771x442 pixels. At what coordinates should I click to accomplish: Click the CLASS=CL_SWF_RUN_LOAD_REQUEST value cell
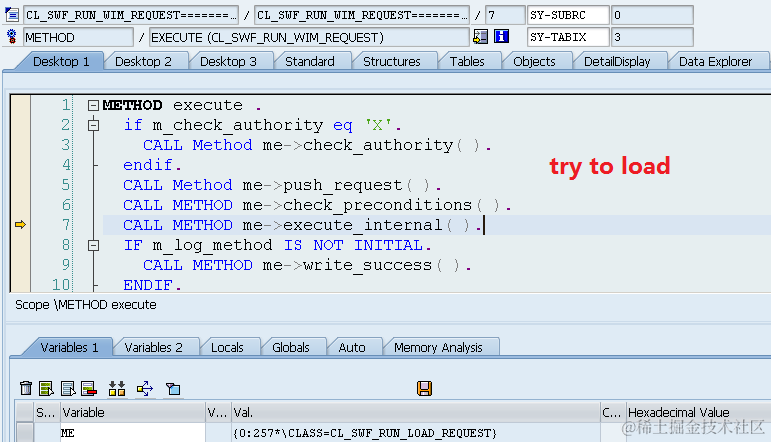point(415,433)
